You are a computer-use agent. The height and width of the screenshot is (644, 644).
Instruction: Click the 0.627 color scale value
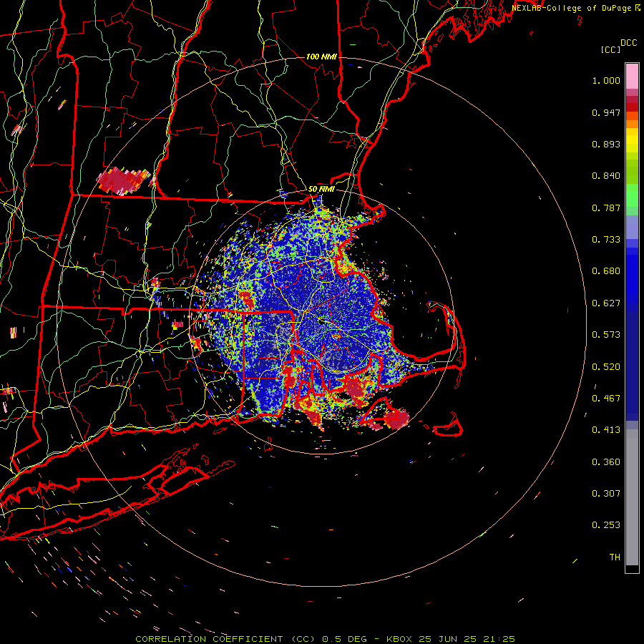tap(606, 303)
